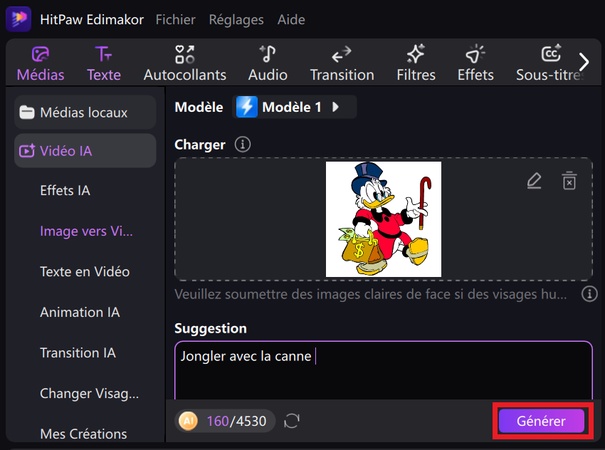Click the lightning bolt model icon

click(x=247, y=107)
